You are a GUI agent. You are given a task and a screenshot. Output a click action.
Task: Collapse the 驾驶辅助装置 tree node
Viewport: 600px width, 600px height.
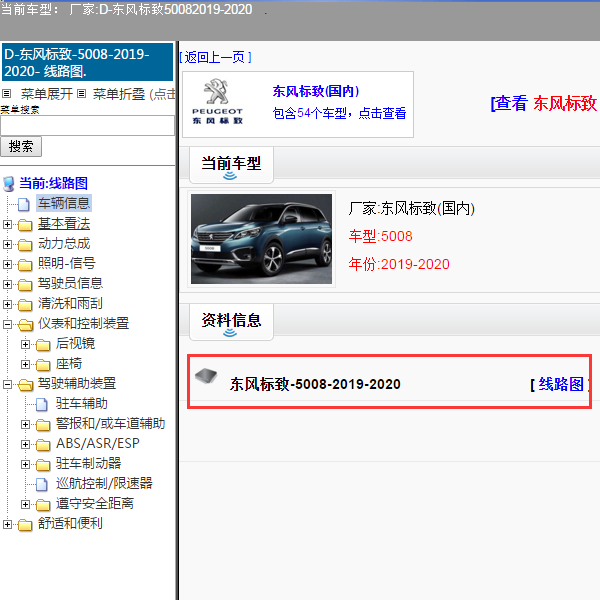click(7, 384)
